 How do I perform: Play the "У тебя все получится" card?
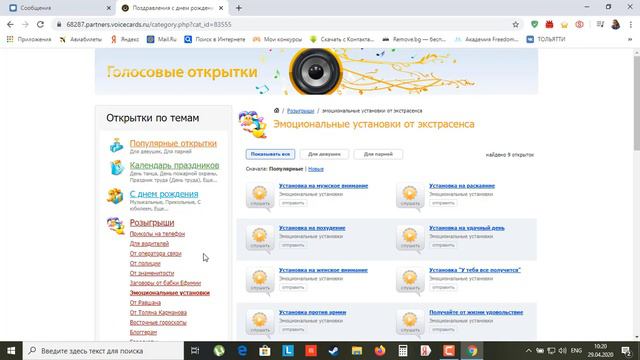[410, 280]
